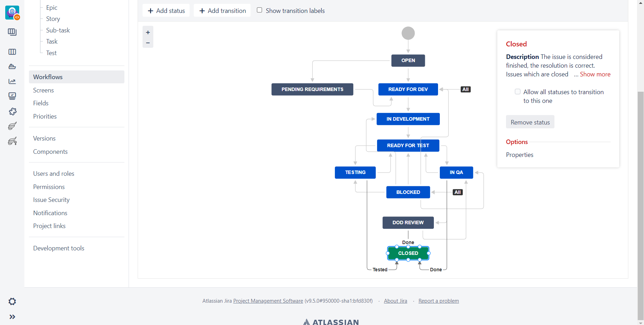The image size is (644, 325).
Task: Click the feather plugin icon in sidebar
Action: [12, 126]
